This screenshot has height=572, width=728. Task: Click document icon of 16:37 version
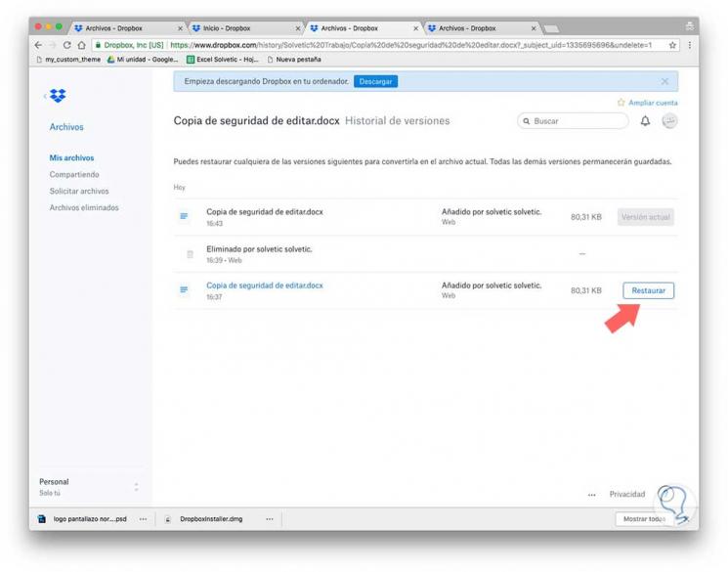(184, 289)
